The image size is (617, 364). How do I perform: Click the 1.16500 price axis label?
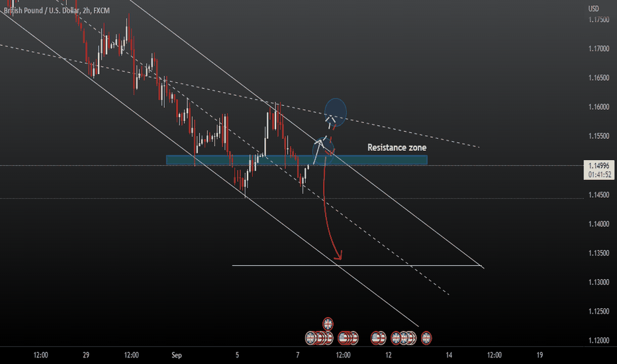coord(599,78)
